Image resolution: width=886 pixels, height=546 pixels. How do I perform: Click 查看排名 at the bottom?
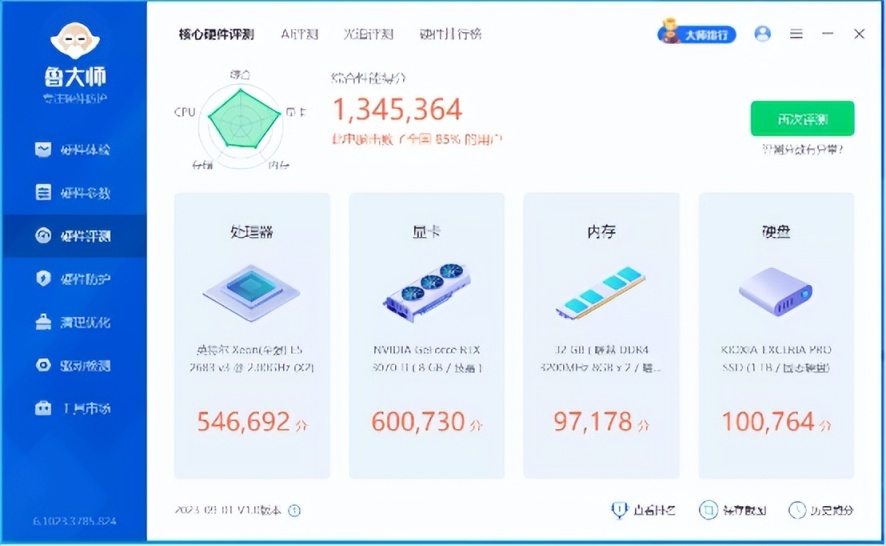click(643, 510)
